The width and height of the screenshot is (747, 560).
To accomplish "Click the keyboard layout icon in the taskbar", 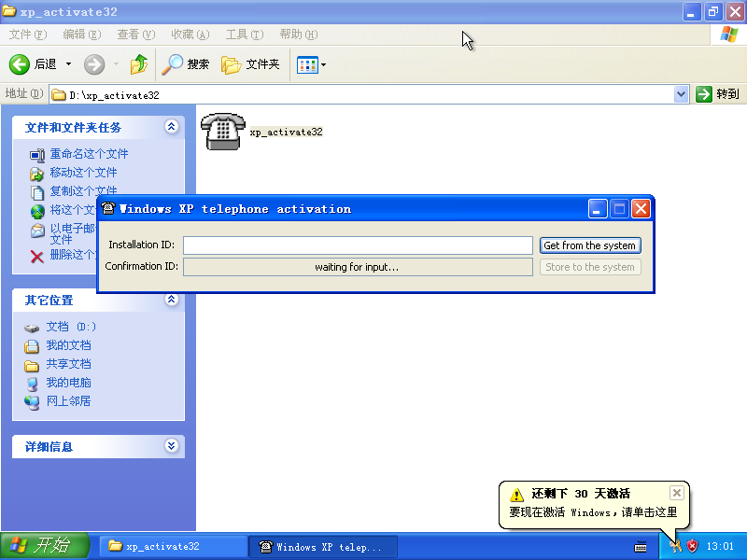I will click(640, 546).
